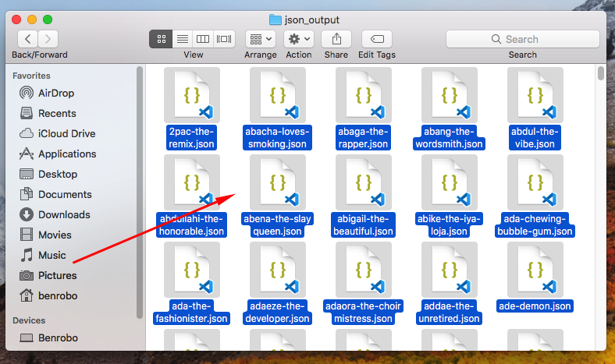Viewport: 615px width, 364px height.
Task: Click the Share toolbar button
Action: (336, 39)
